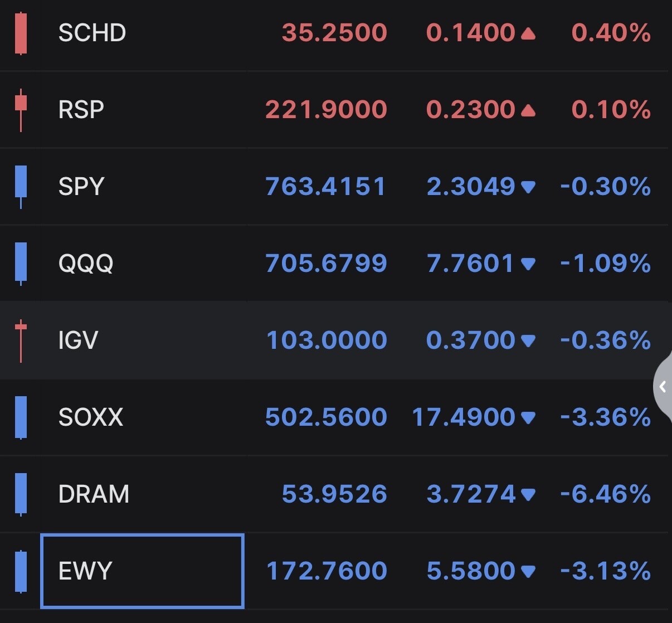
Task: Click the QQQ price 705.6799
Action: coord(326,264)
